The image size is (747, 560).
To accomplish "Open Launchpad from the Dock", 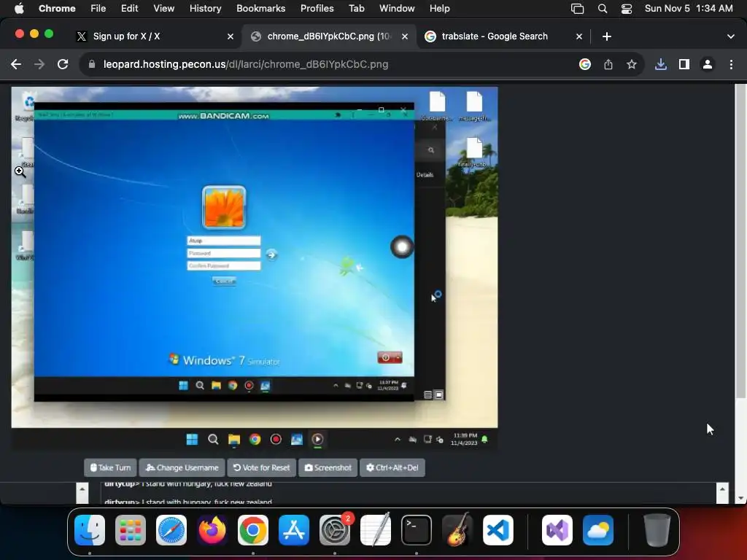I will click(131, 530).
